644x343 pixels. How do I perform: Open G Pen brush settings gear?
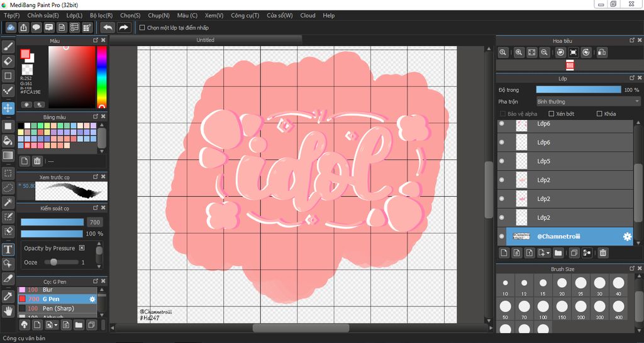[x=92, y=299]
